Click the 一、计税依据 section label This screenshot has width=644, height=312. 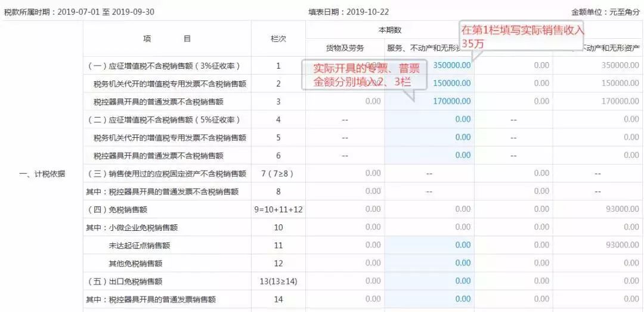[42, 174]
